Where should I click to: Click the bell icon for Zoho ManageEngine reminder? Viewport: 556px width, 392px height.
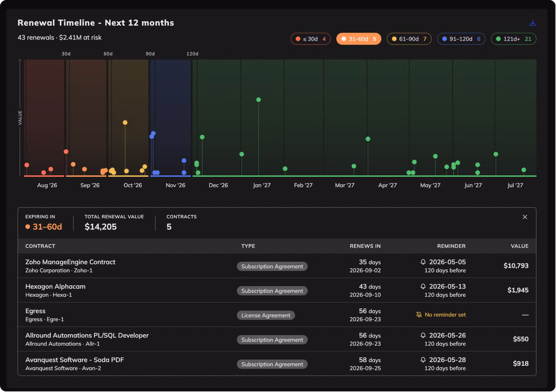pos(423,262)
